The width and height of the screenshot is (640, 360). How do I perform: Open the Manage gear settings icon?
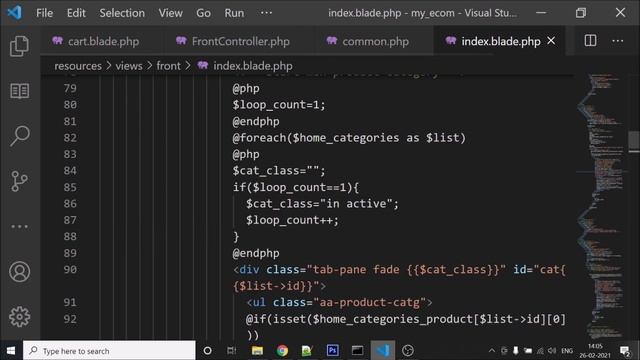[19, 317]
